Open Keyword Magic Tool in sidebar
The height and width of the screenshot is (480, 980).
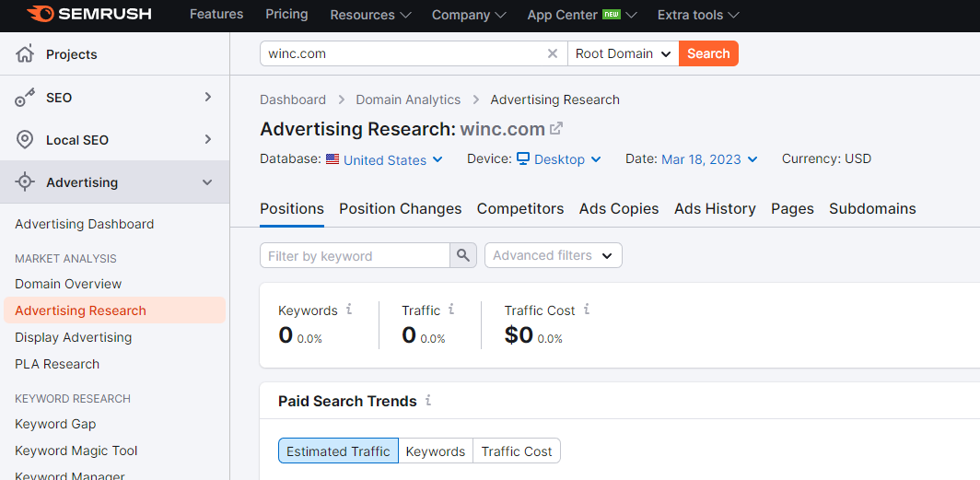(76, 451)
